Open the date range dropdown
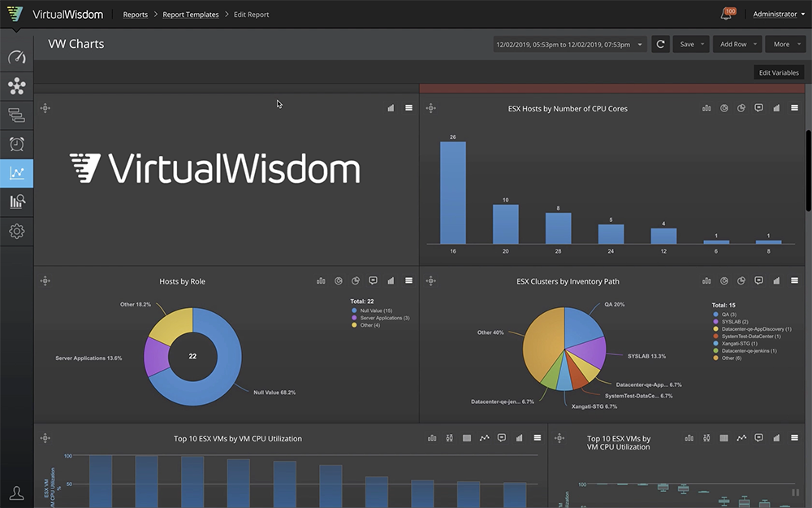812x508 pixels. pyautogui.click(x=570, y=44)
